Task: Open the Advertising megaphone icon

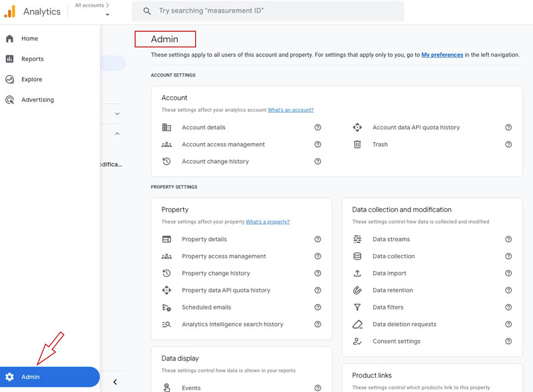Action: click(11, 99)
